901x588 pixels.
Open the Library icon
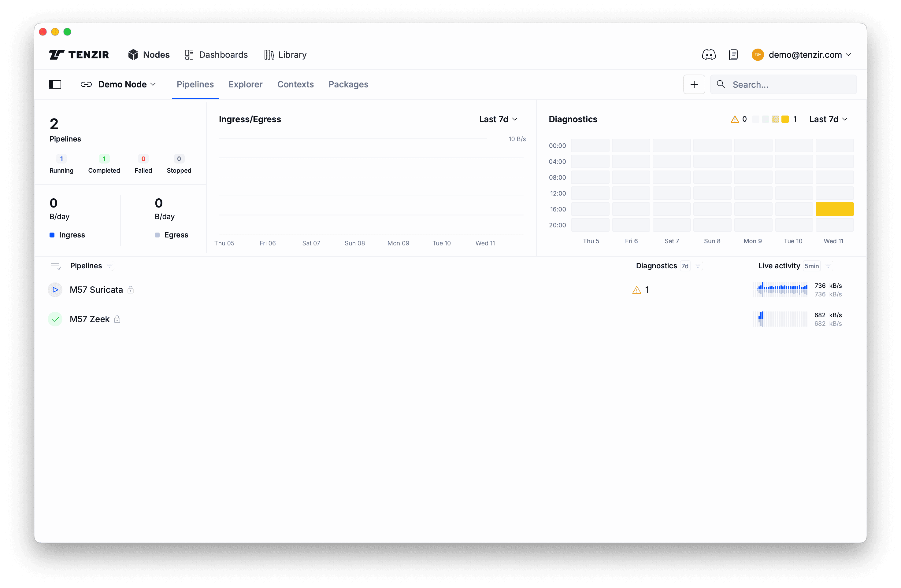click(x=269, y=54)
